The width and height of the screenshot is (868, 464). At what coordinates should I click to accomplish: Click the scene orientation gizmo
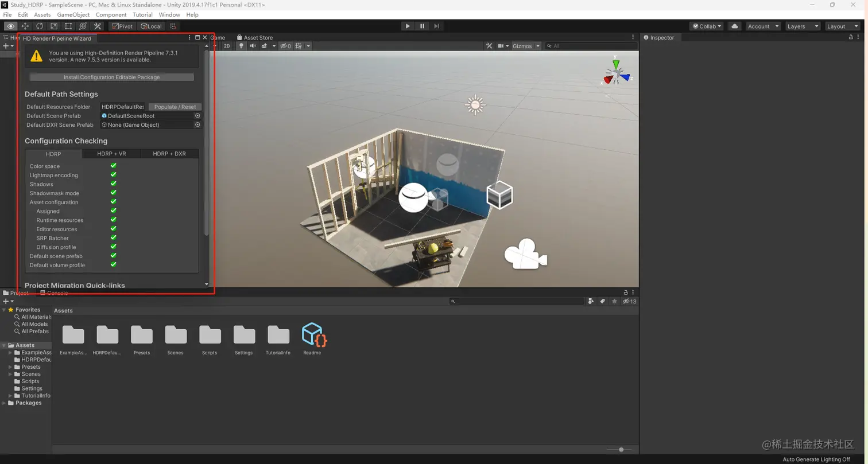point(616,73)
